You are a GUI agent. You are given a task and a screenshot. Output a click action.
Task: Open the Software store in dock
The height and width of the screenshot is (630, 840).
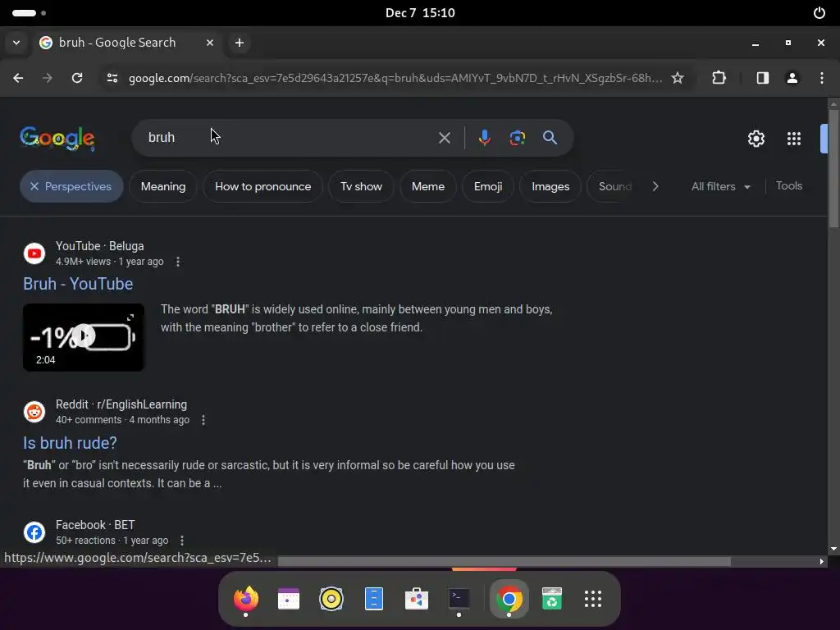416,598
